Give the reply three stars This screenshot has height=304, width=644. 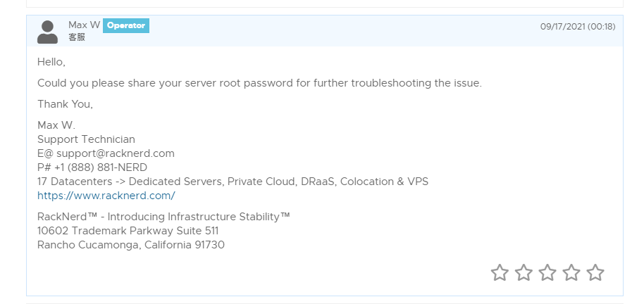547,272
